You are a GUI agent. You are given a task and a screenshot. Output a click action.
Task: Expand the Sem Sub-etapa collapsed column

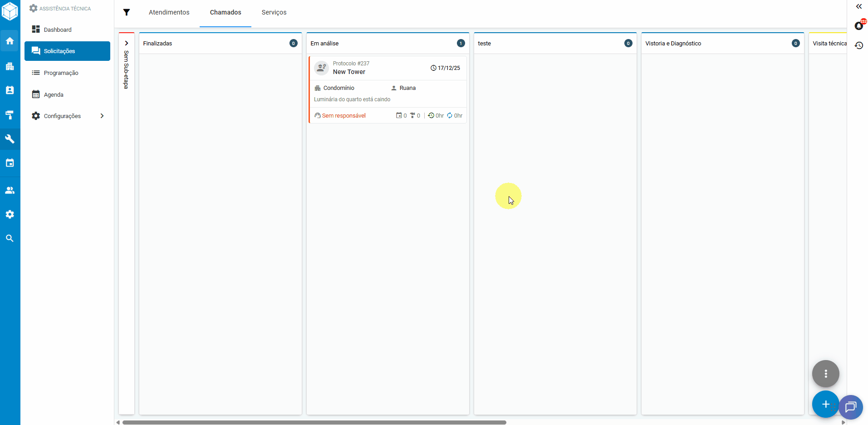(127, 44)
